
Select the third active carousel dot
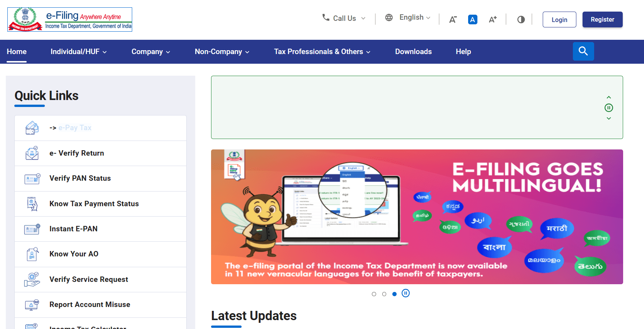coord(394,294)
